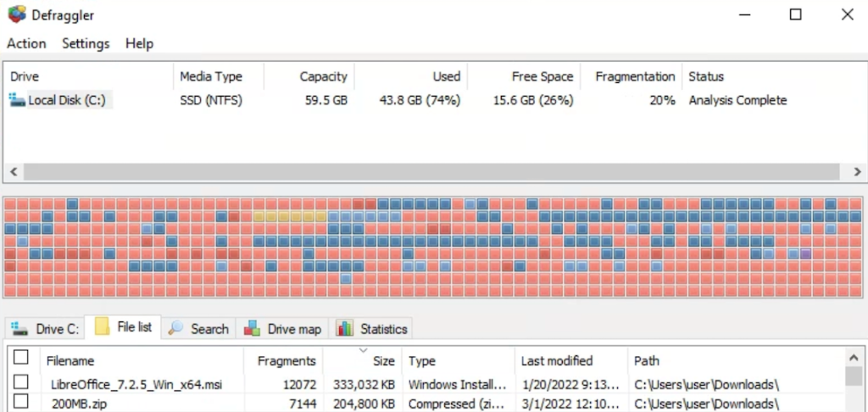This screenshot has height=412, width=868.
Task: Click the file list scroll up arrow
Action: coord(854,358)
